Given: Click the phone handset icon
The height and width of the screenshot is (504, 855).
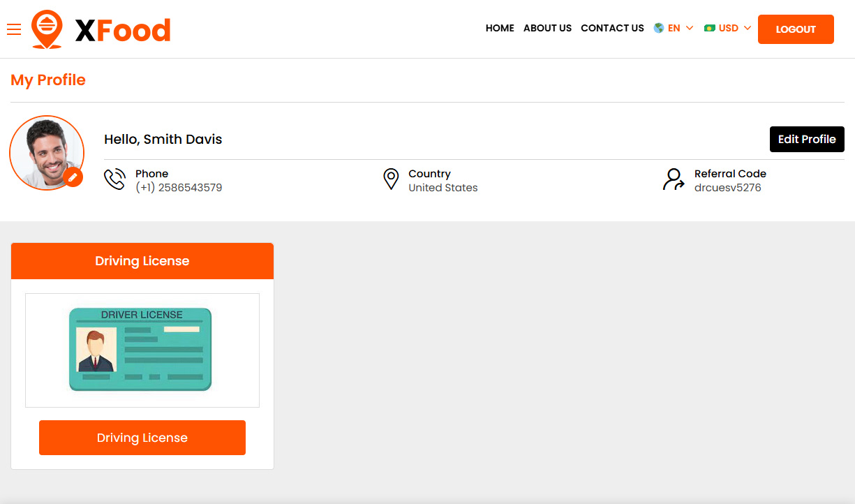Looking at the screenshot, I should coord(114,179).
